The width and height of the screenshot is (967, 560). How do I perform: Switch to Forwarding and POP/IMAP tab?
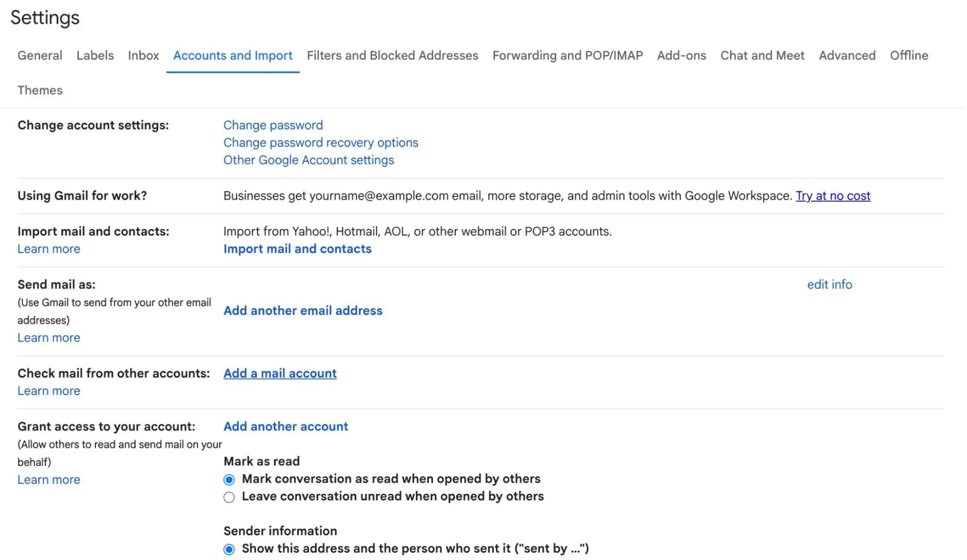click(567, 56)
